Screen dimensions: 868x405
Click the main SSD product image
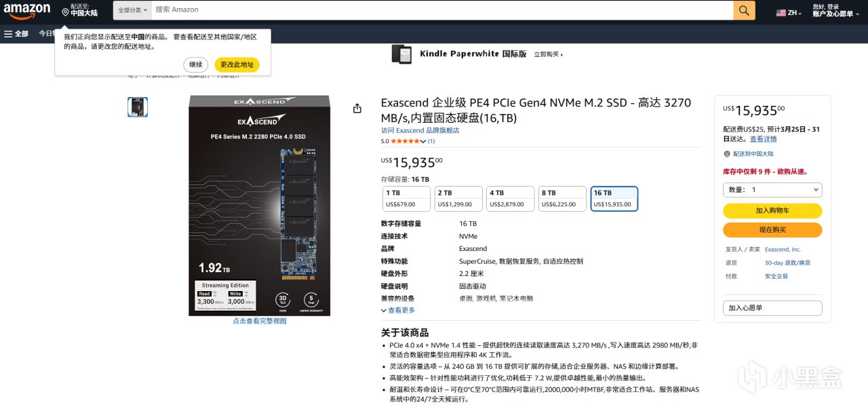pyautogui.click(x=260, y=206)
